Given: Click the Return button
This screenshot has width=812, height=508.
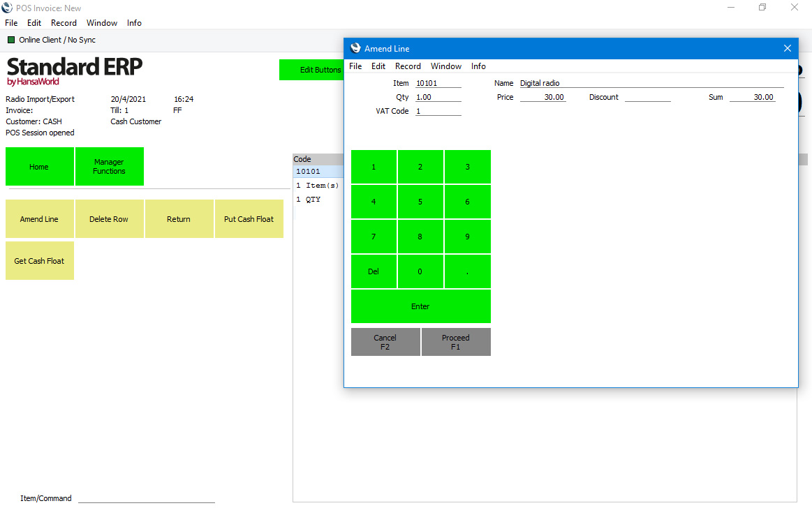Looking at the screenshot, I should coord(179,219).
